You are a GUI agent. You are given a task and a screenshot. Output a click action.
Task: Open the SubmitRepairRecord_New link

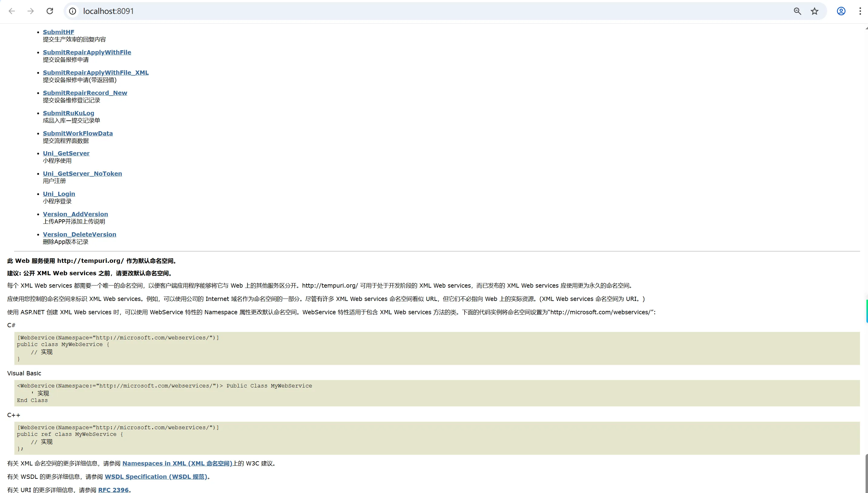[85, 93]
